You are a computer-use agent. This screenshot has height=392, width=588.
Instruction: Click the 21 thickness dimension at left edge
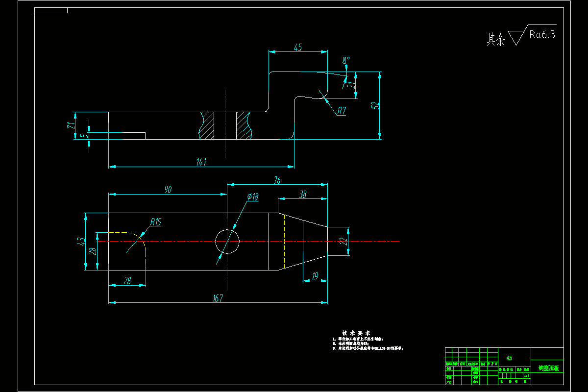70,125
